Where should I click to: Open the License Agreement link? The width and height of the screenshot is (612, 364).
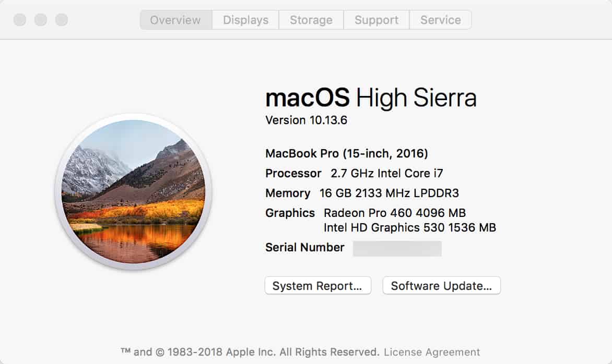[432, 352]
